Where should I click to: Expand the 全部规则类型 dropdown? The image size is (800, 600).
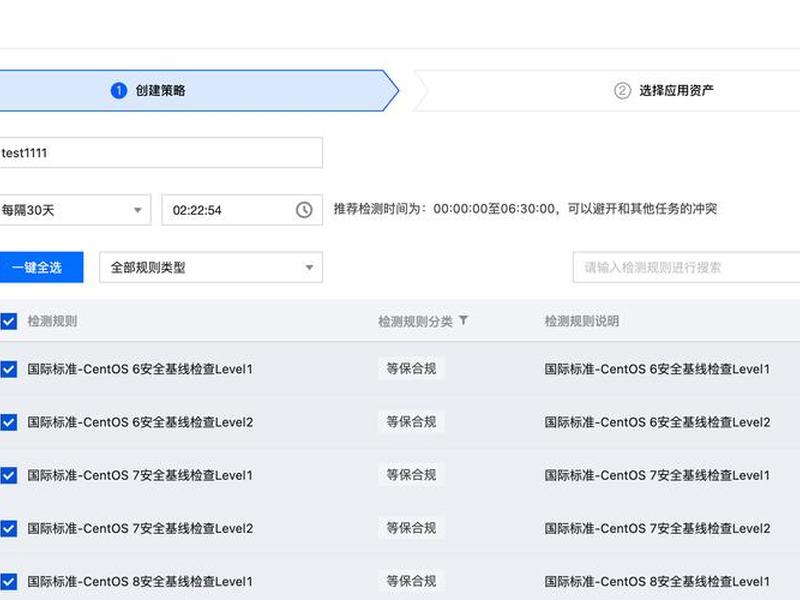(211, 267)
